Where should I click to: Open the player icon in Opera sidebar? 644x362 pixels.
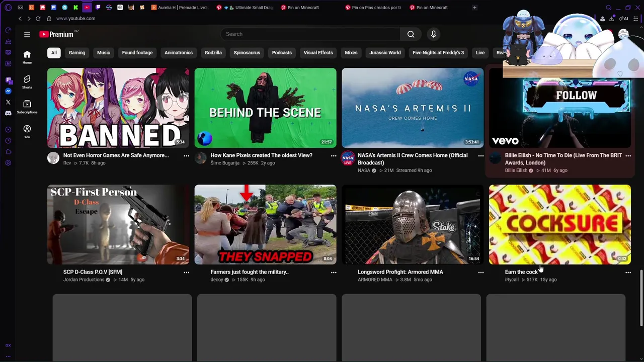[8, 130]
